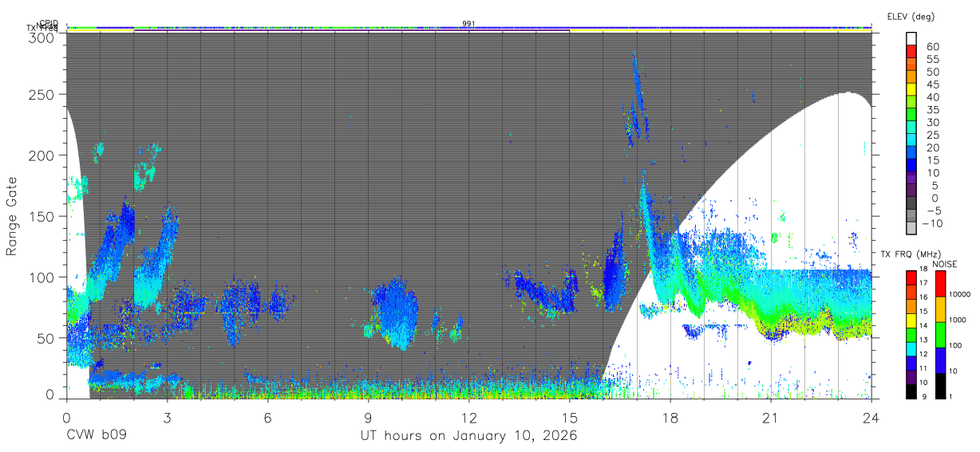Click the '1000' label on the NOISE scale
Screen dimensions: 980x452
tap(958, 320)
